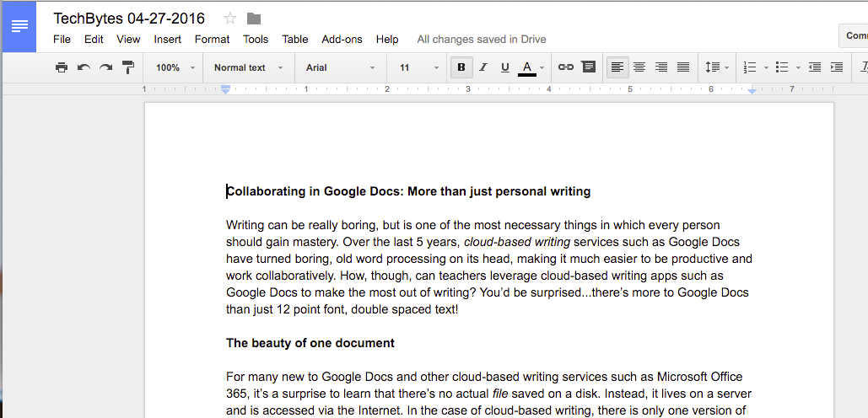Open the move-to-folder icon
Image resolution: width=868 pixels, height=418 pixels.
click(x=254, y=19)
